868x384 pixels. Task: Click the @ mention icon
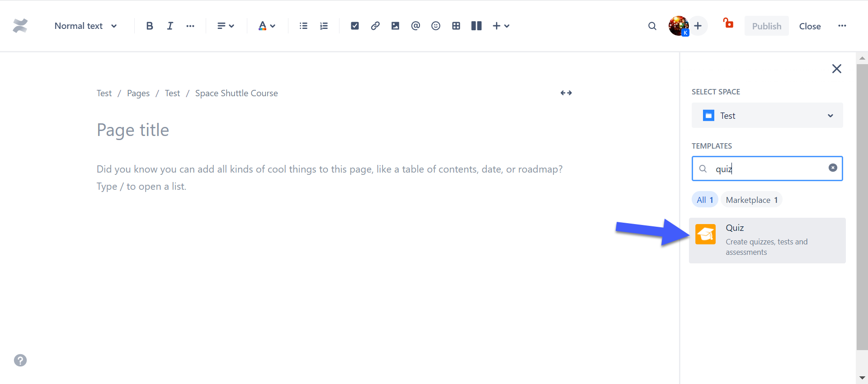pos(415,26)
